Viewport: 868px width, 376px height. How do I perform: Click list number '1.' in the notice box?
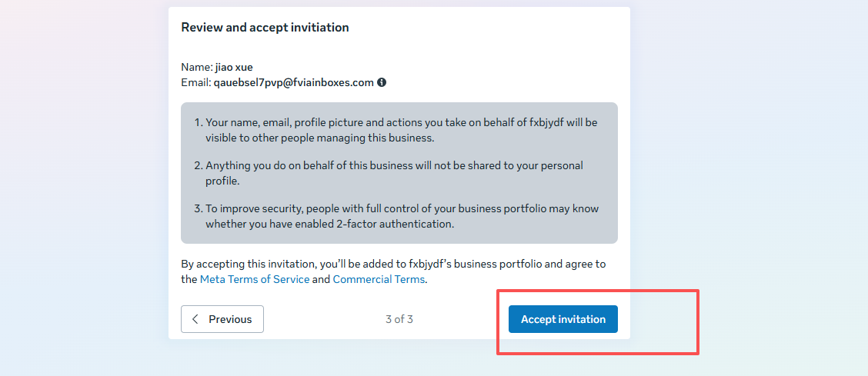click(197, 122)
